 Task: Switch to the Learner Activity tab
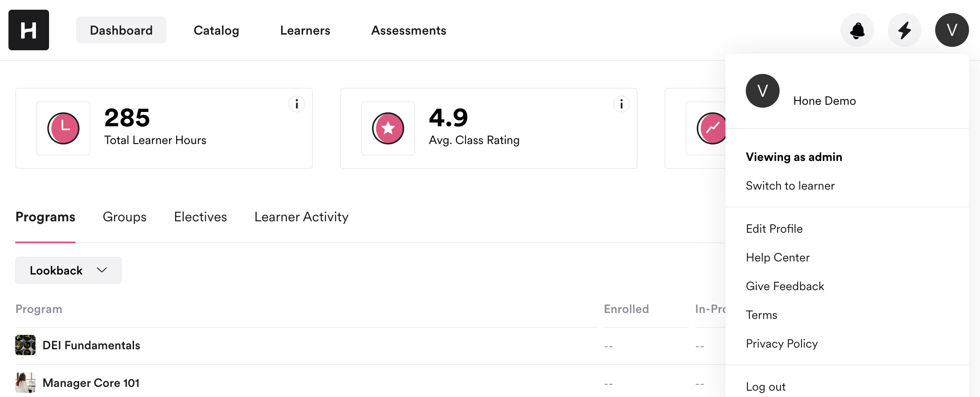(x=301, y=217)
